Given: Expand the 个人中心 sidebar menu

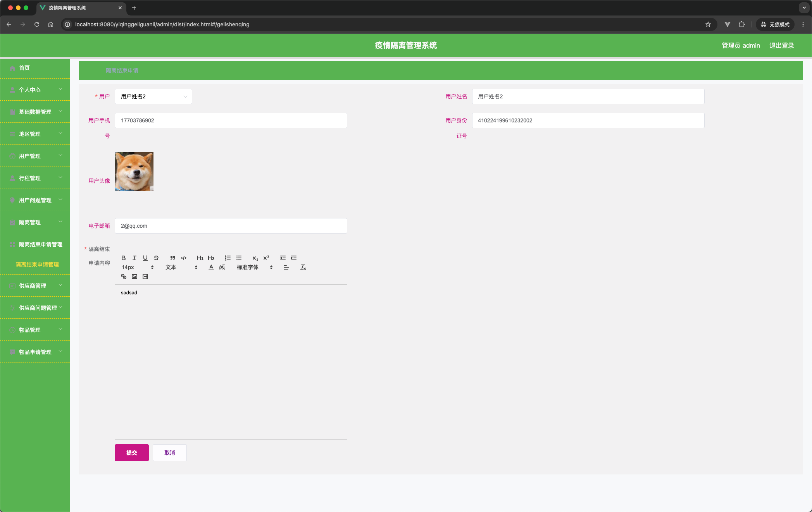Looking at the screenshot, I should (x=35, y=90).
